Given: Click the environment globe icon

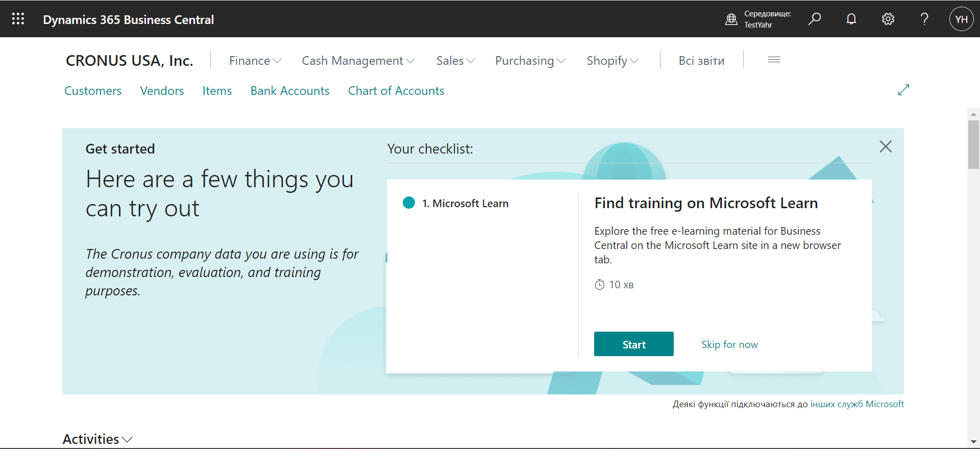Looking at the screenshot, I should click(731, 19).
